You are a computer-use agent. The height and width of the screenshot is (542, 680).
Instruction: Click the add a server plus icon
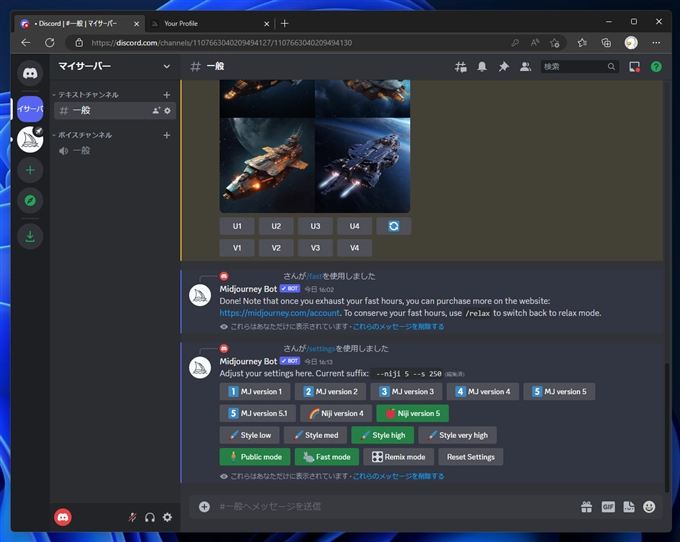click(30, 170)
